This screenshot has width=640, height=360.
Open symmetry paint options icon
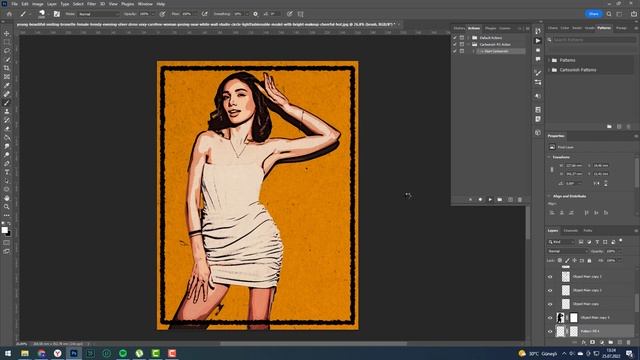point(300,14)
